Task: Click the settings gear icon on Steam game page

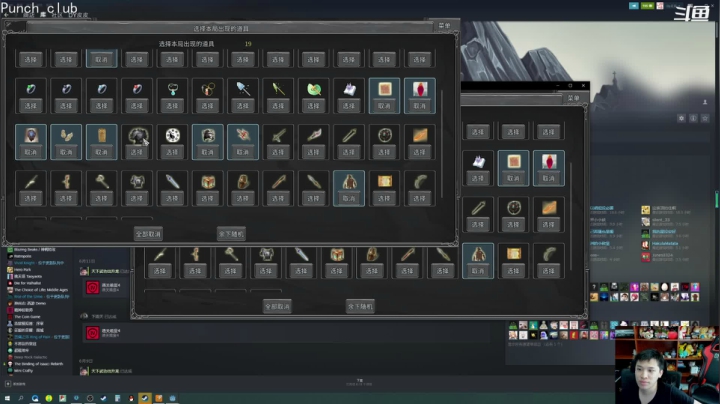Action: click(681, 118)
